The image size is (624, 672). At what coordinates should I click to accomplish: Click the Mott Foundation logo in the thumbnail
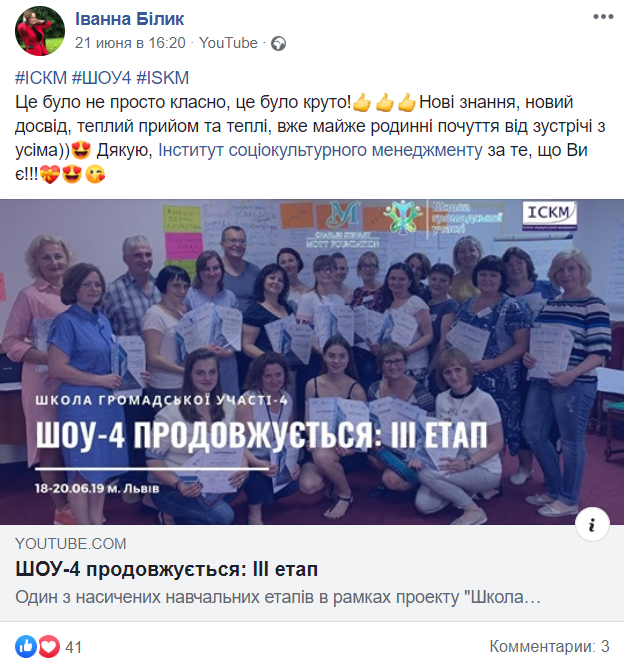[x=343, y=225]
